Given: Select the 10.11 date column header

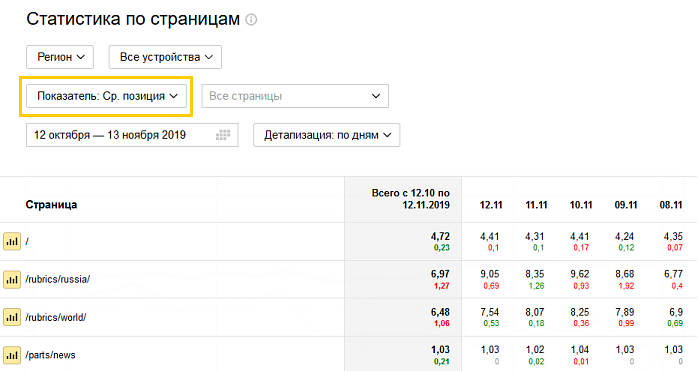Looking at the screenshot, I should click(x=581, y=205).
